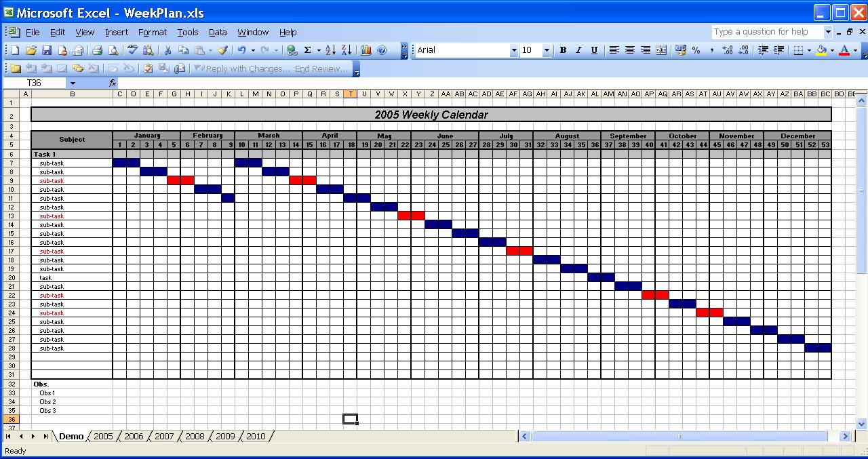Switch to the 2007 sheet tab
Viewport: 868px width, 459px height.
164,436
